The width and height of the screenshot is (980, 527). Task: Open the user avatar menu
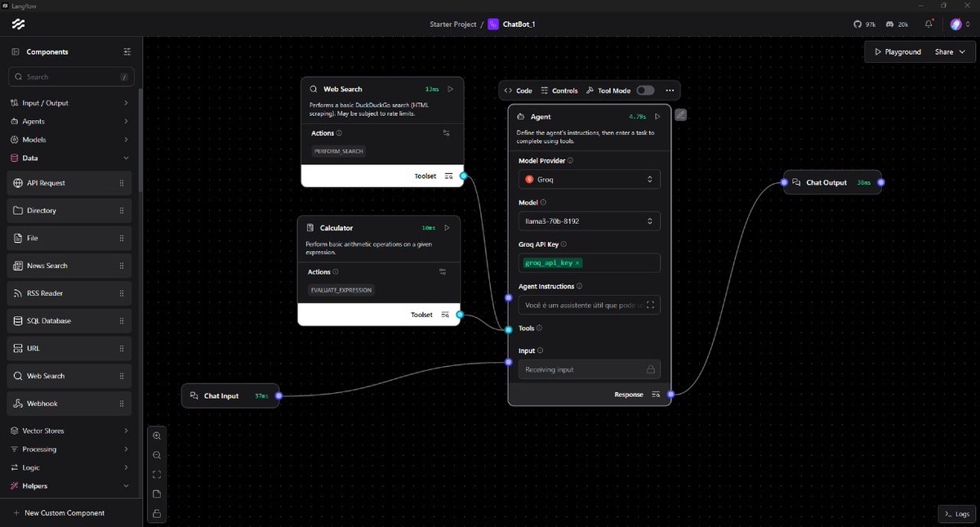click(960, 25)
